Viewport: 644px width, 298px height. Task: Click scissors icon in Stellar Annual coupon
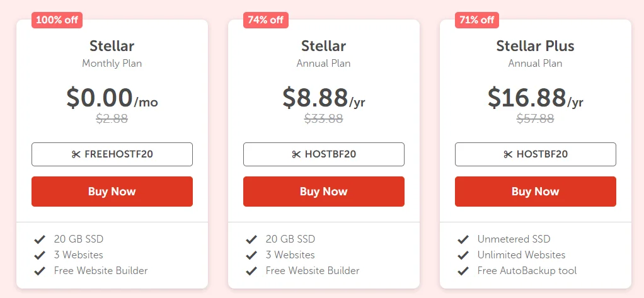pos(296,154)
